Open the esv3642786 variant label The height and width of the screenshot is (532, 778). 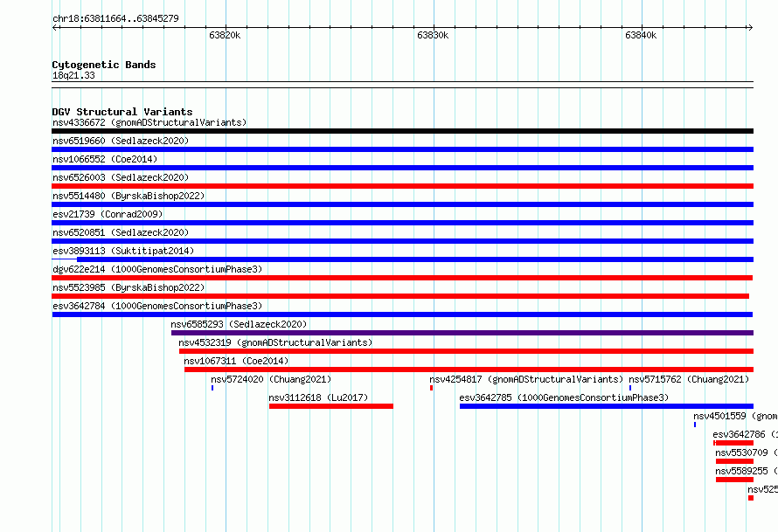[746, 434]
